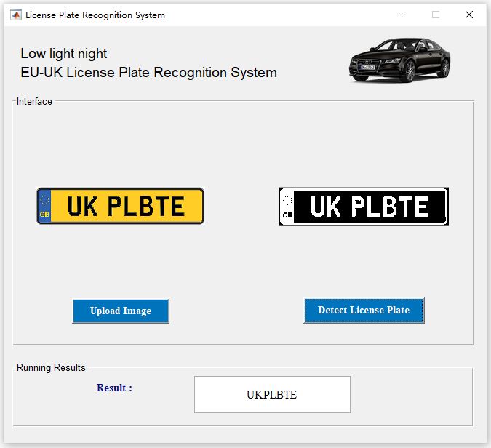Click the MATLAB icon in title bar

[16, 15]
